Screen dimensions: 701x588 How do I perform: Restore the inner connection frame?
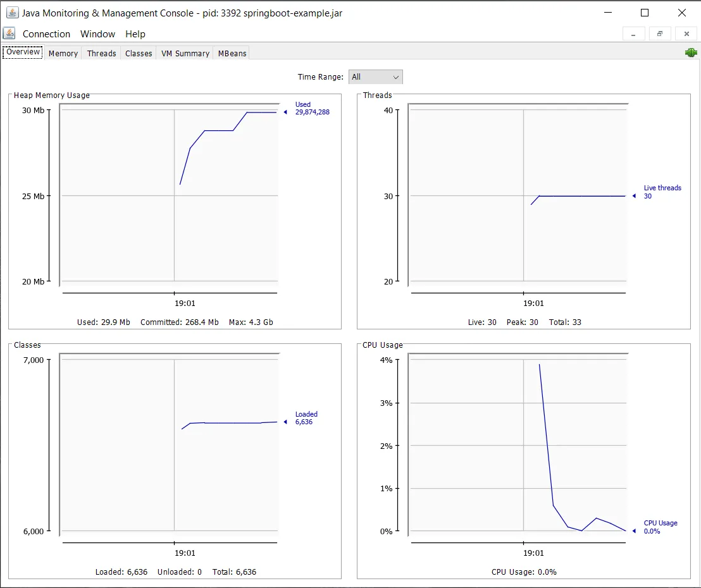pos(660,34)
